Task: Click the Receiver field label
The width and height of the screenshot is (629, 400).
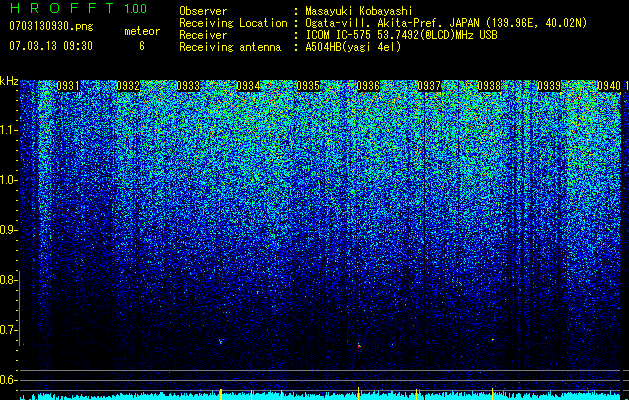Action: click(203, 35)
